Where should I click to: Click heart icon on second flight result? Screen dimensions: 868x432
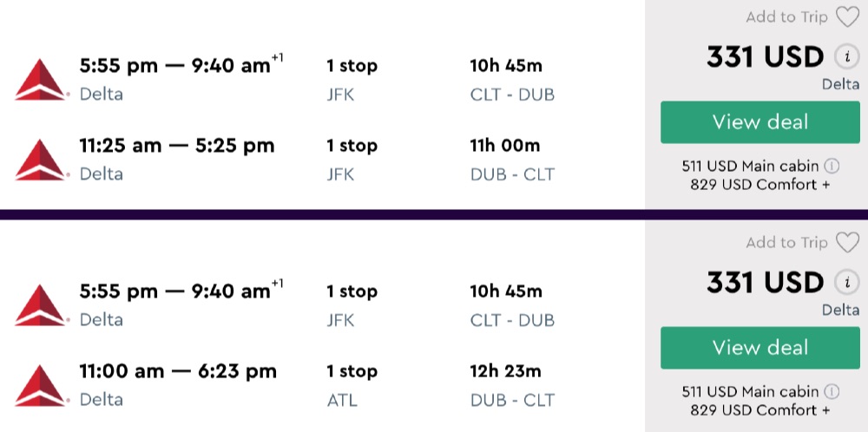point(847,243)
